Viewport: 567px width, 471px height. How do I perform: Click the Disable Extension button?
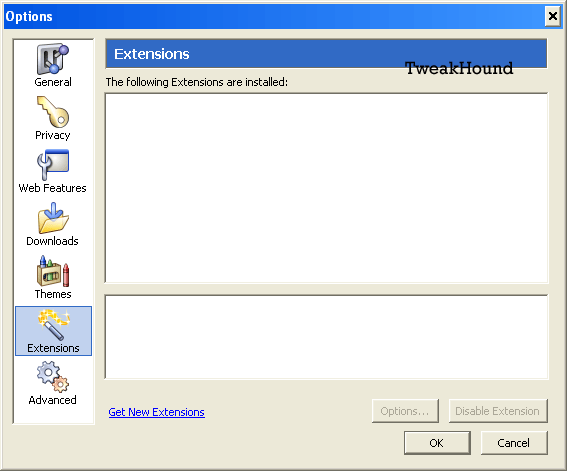pyautogui.click(x=498, y=411)
